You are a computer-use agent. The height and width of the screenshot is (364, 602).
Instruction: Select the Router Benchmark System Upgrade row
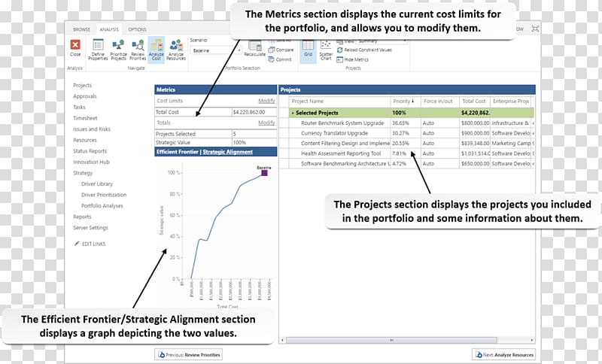click(407, 123)
